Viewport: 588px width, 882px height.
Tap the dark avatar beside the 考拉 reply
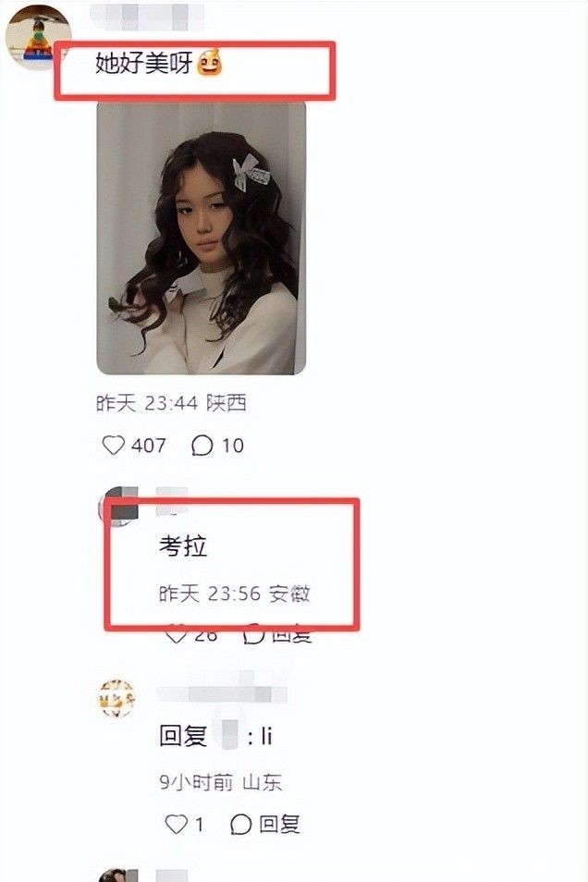[x=118, y=507]
